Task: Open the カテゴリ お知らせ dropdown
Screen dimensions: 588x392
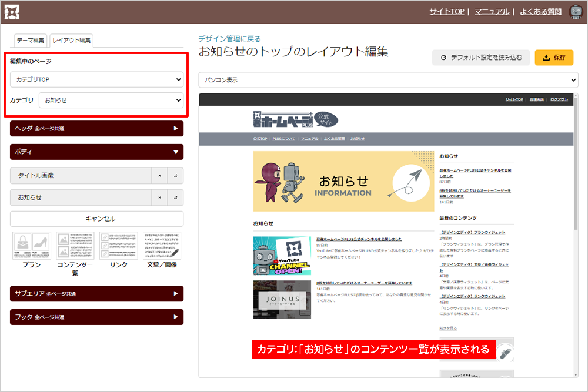Action: point(111,100)
